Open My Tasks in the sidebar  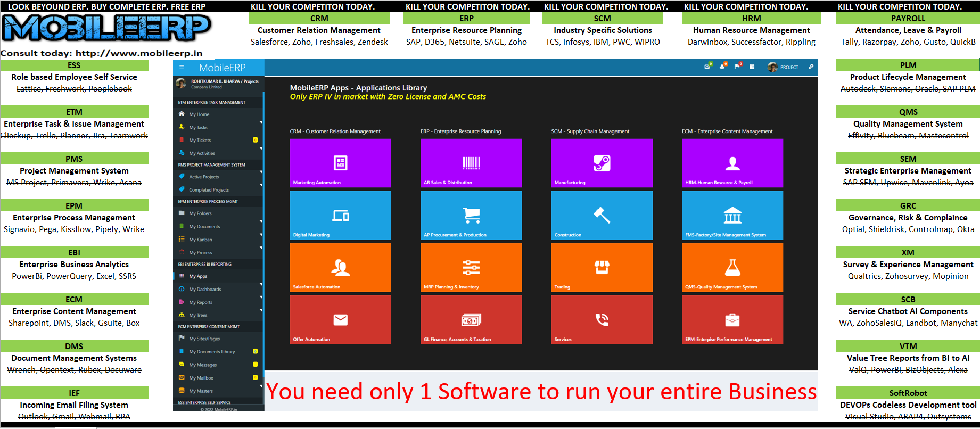coord(218,127)
